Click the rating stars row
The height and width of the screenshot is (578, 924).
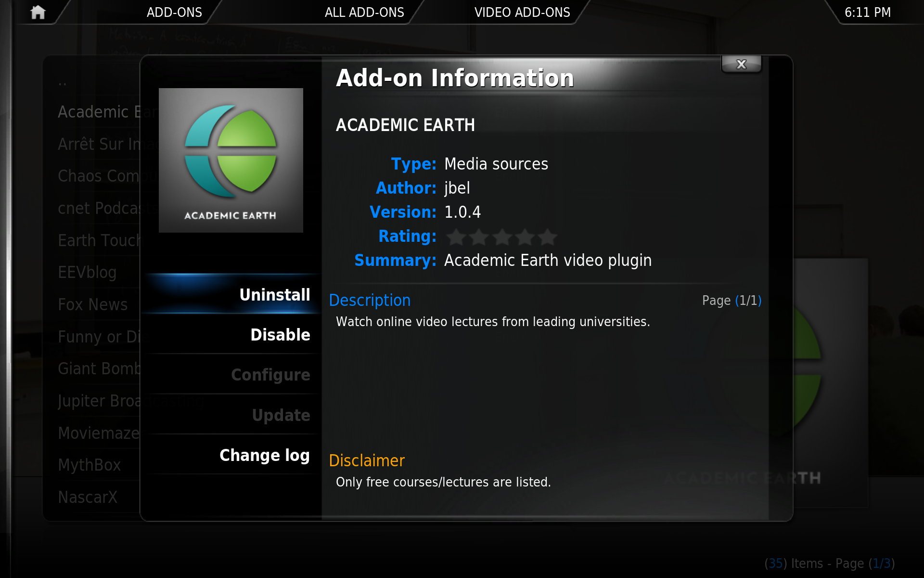point(501,236)
